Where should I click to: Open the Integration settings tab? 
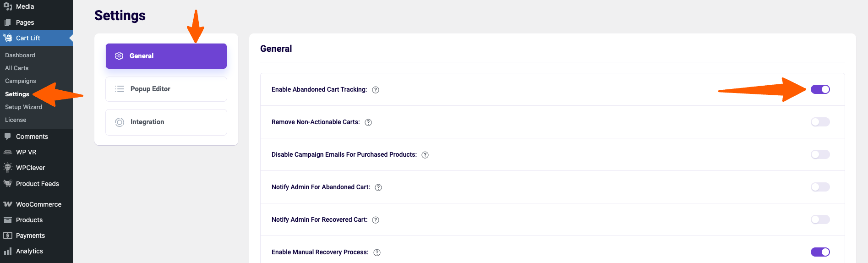click(166, 122)
